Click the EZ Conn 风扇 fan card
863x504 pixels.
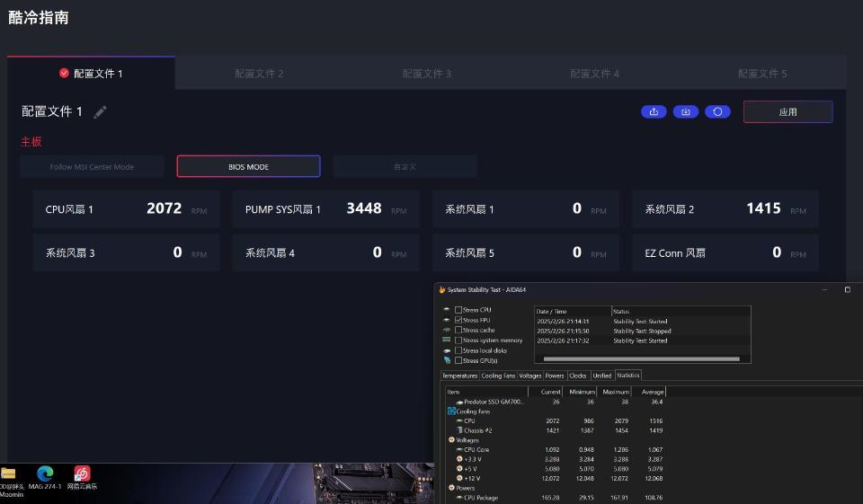tap(725, 252)
